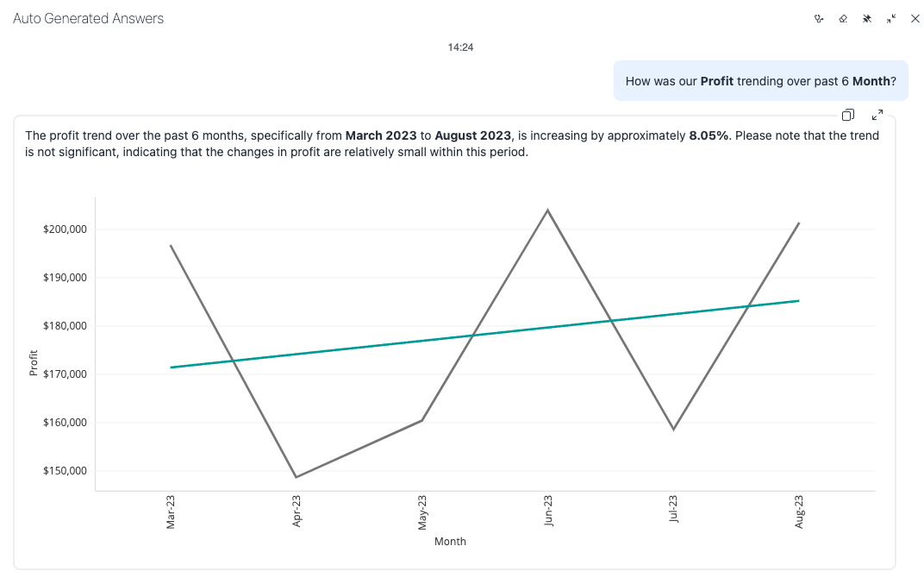Viewport: 924px width, 584px height.
Task: Click the stethoscope diagnostics icon
Action: tap(819, 19)
